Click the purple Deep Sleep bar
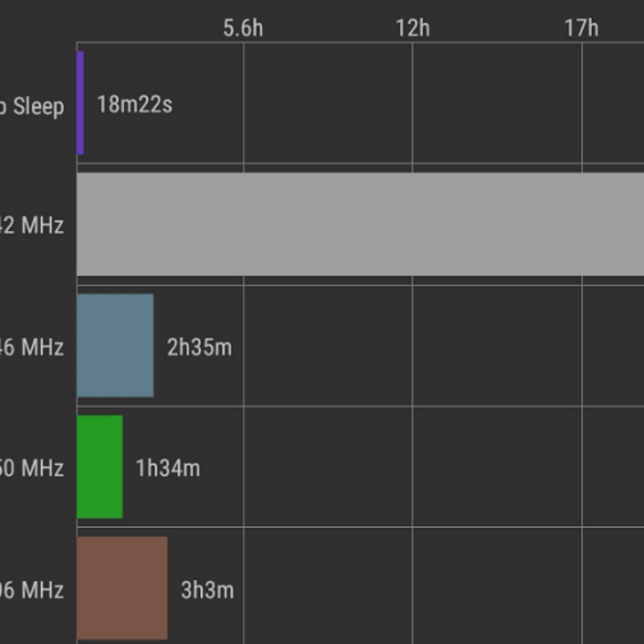 80,103
